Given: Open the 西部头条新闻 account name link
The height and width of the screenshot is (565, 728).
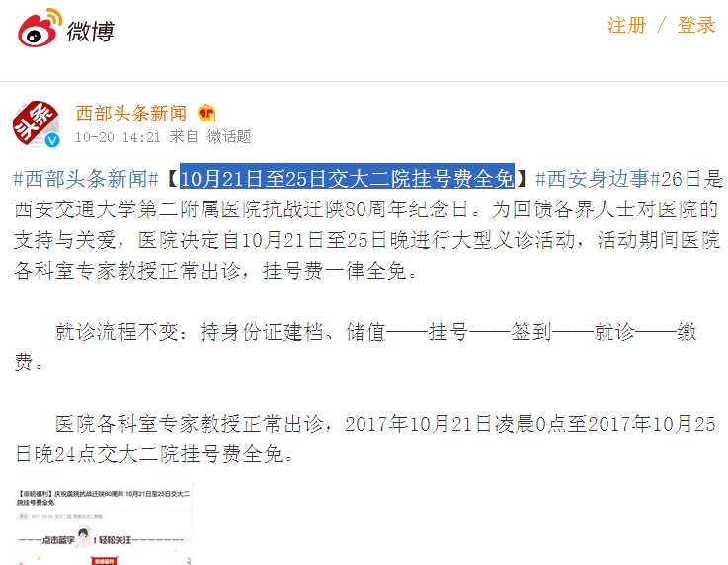Looking at the screenshot, I should coord(131,114).
